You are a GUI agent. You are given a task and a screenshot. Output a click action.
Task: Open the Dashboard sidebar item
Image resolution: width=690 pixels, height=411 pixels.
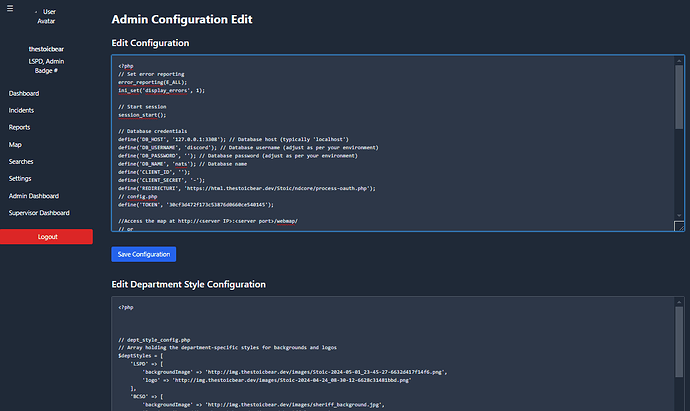tap(24, 92)
